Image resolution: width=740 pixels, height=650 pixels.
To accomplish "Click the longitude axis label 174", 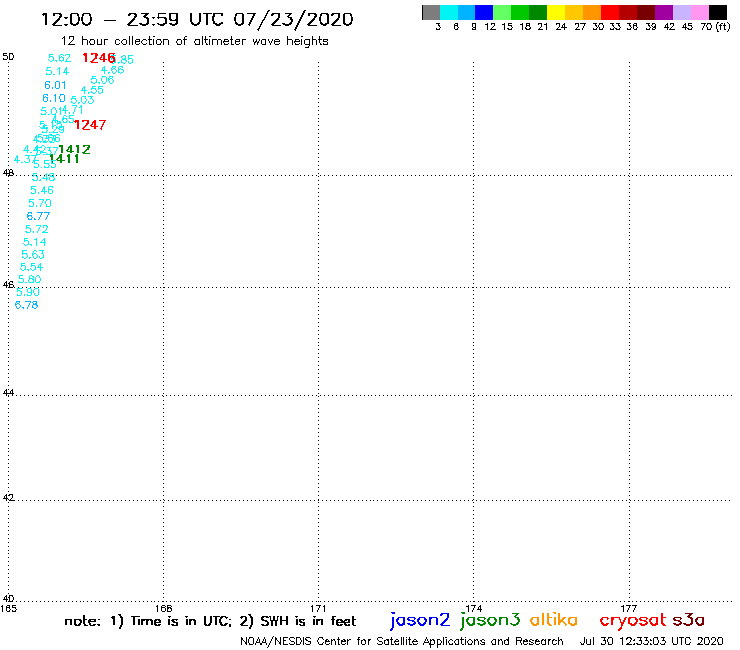I will [473, 608].
